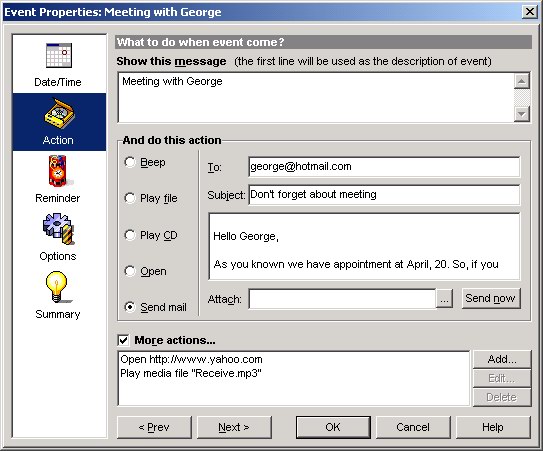Open the Date/Time calendar icon page
This screenshot has height=451, width=543.
coord(59,55)
